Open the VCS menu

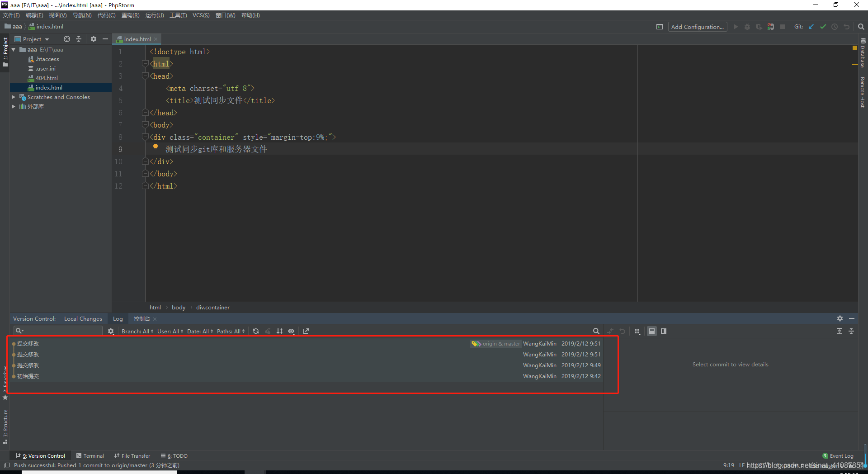pyautogui.click(x=201, y=15)
